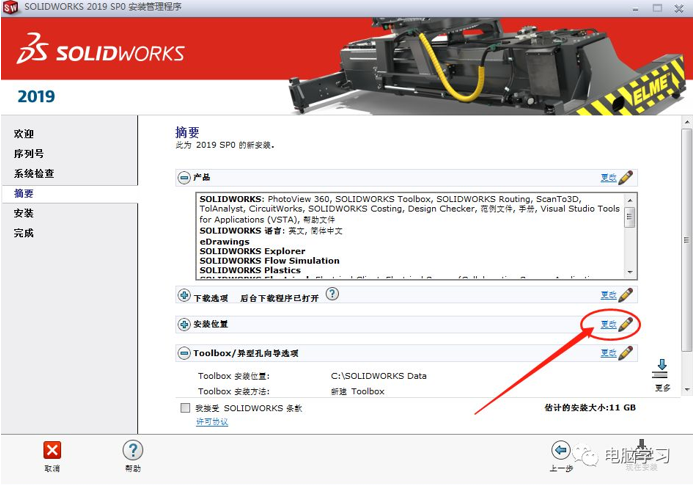693x485 pixels.
Task: Click the pencil icon in the 下载选项 row
Action: coord(625,295)
